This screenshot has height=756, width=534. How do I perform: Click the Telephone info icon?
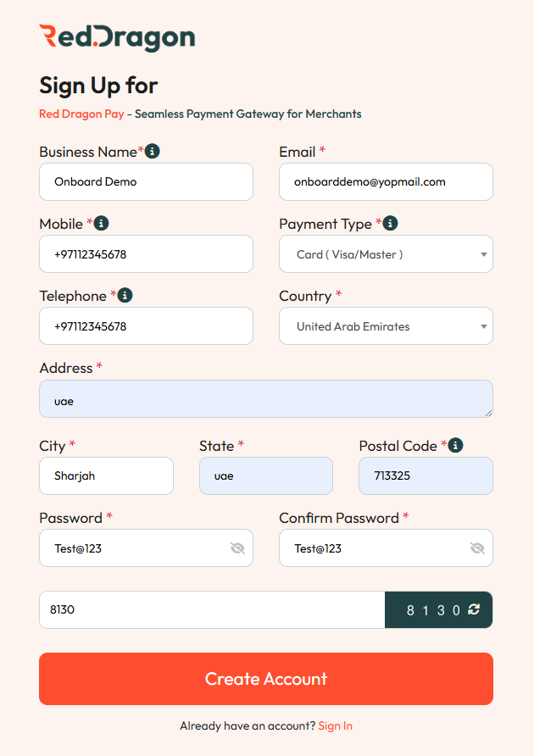click(x=125, y=295)
